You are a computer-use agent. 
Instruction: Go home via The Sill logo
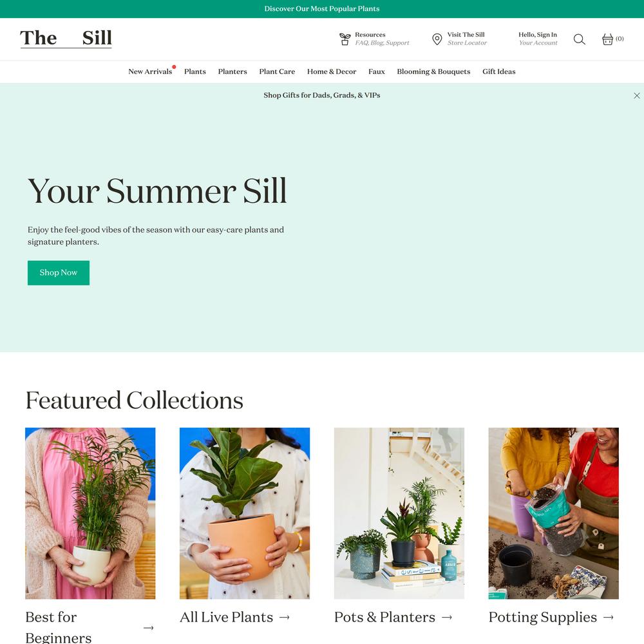tap(66, 38)
